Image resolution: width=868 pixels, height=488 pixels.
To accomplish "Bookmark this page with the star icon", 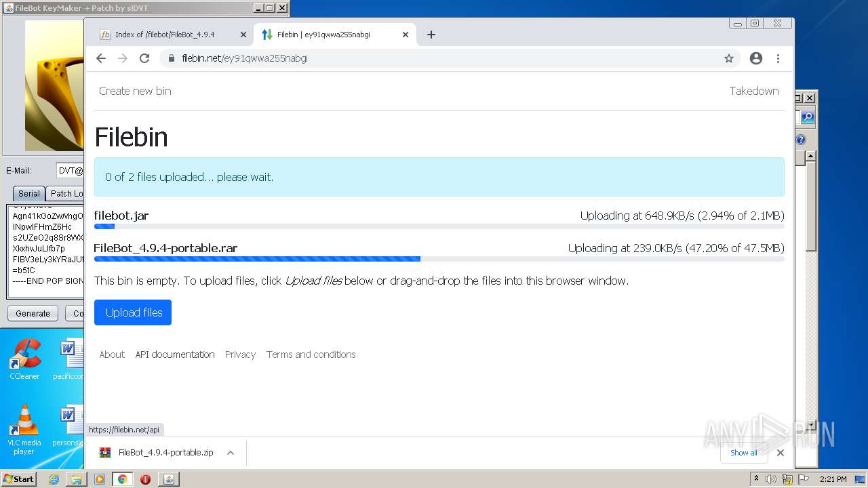I will [x=729, y=58].
